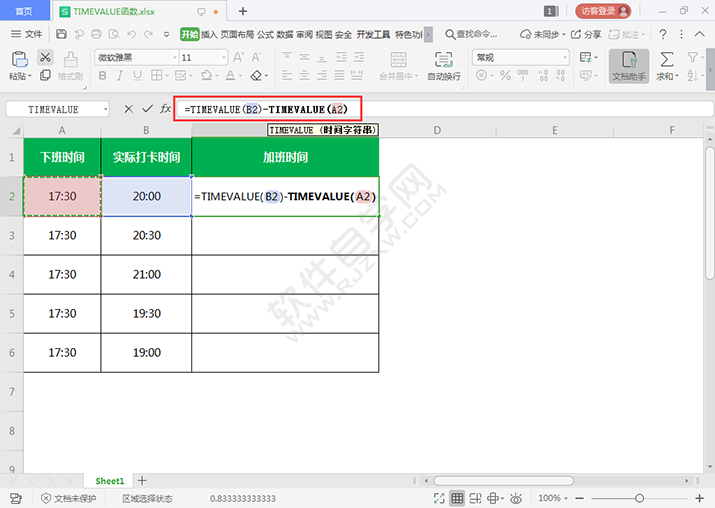The height and width of the screenshot is (508, 715).
Task: Click the Merge and Center icon
Action: pyautogui.click(x=398, y=59)
